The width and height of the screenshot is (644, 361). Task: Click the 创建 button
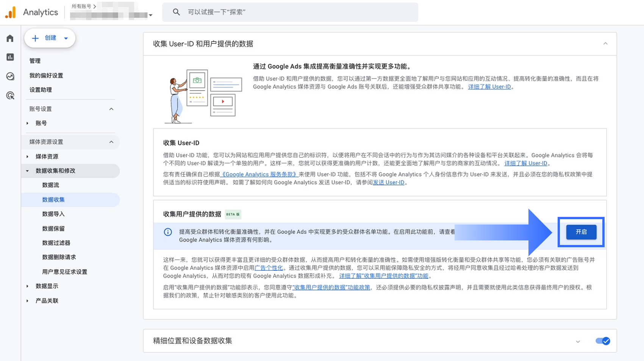tap(50, 38)
